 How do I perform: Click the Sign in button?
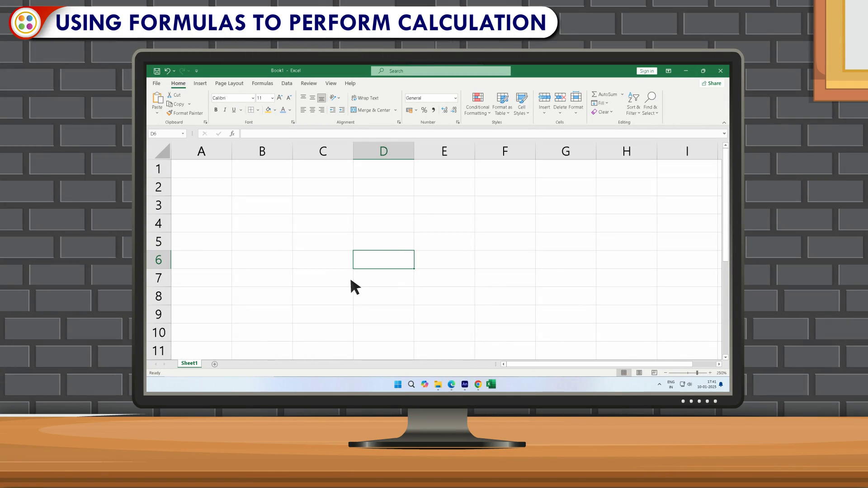646,71
